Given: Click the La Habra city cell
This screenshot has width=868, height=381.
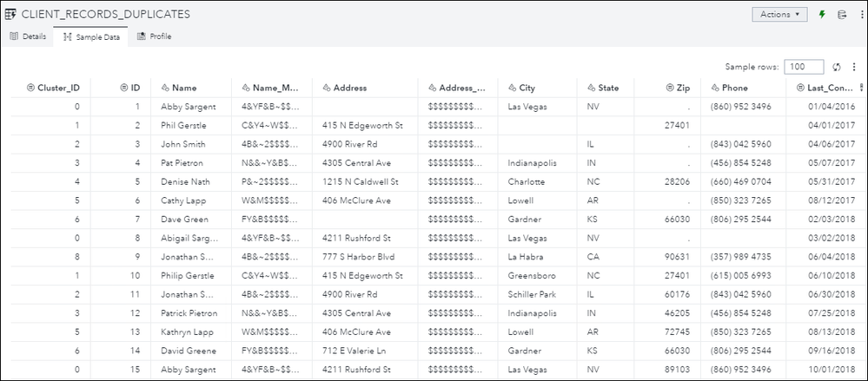Looking at the screenshot, I should tap(538, 257).
